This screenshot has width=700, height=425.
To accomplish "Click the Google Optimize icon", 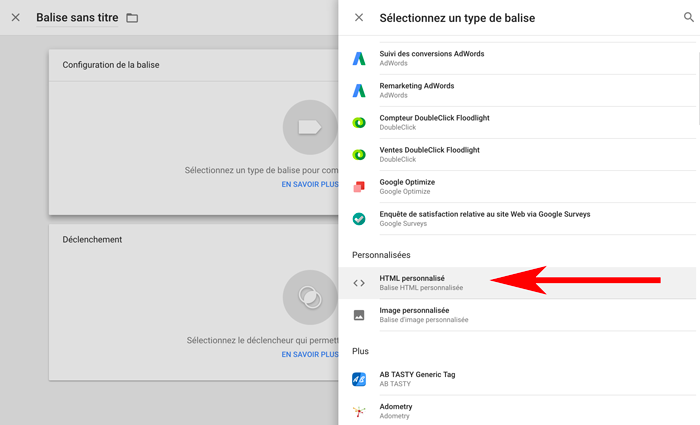I will (x=359, y=187).
